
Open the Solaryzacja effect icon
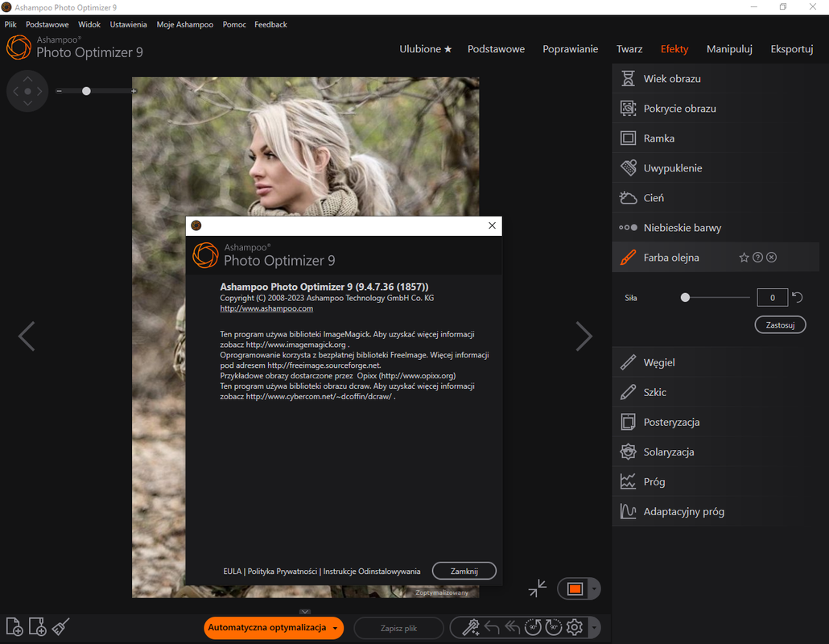click(x=628, y=452)
